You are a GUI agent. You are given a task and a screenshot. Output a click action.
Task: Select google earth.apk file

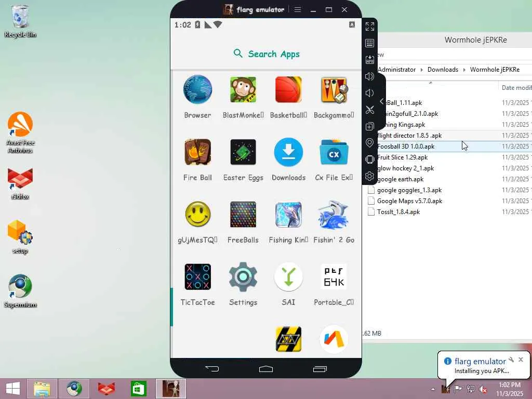tap(401, 179)
